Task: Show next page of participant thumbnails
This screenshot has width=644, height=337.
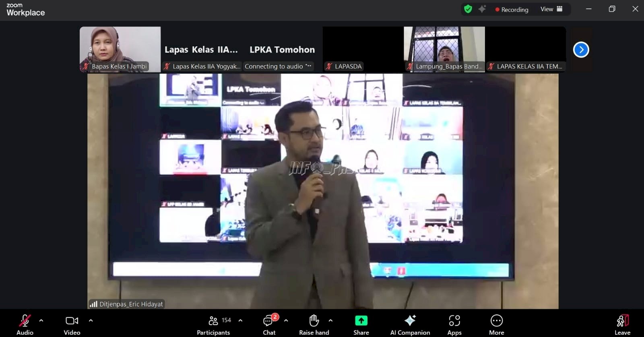Action: click(581, 50)
